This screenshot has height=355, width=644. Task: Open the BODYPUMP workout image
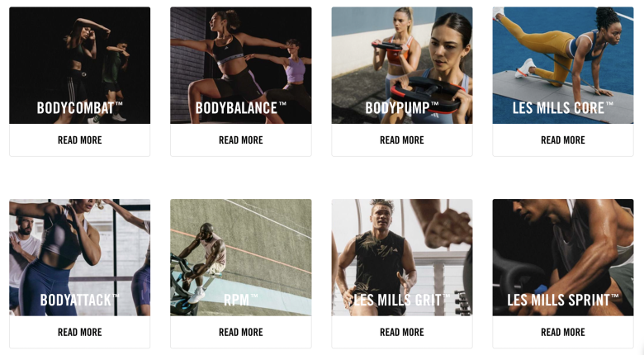pyautogui.click(x=402, y=65)
